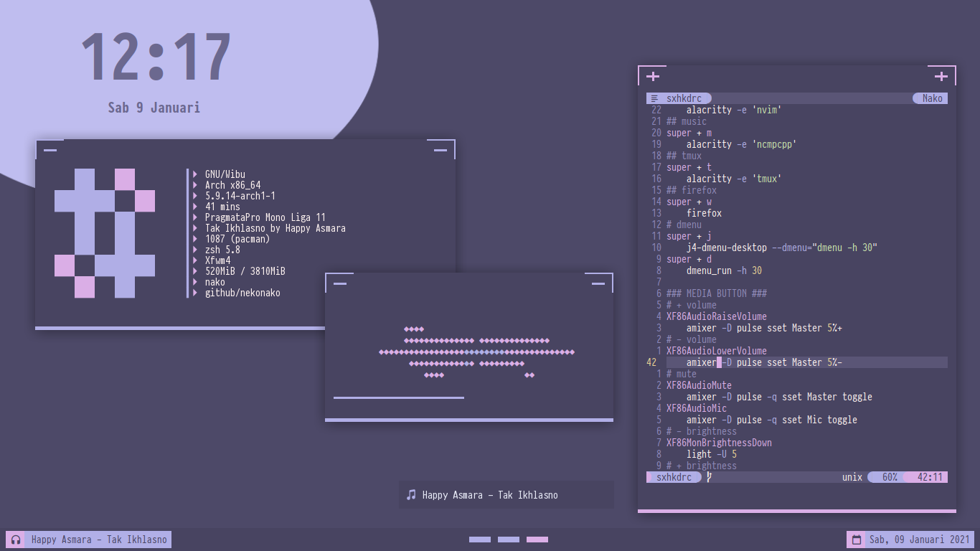Image resolution: width=980 pixels, height=551 pixels.
Task: Click the 12:17 desktop clock
Action: pyautogui.click(x=156, y=57)
